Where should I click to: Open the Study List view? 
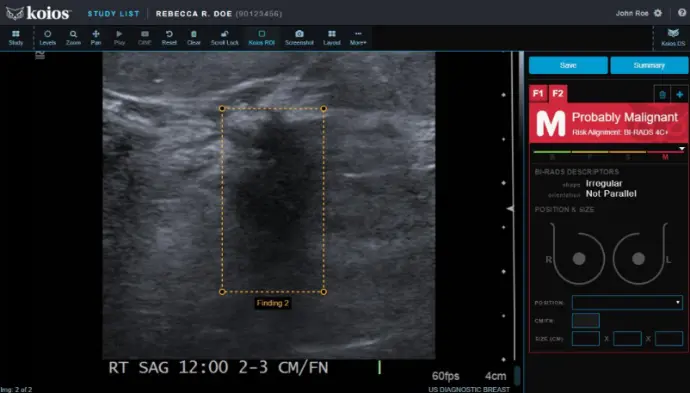[x=114, y=14]
